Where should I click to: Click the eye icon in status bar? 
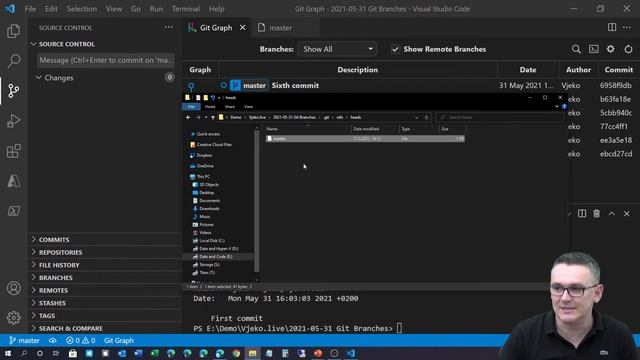[x=53, y=340]
